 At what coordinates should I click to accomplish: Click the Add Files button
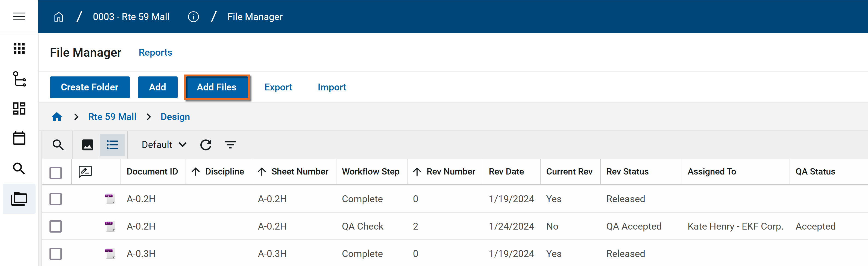click(217, 87)
